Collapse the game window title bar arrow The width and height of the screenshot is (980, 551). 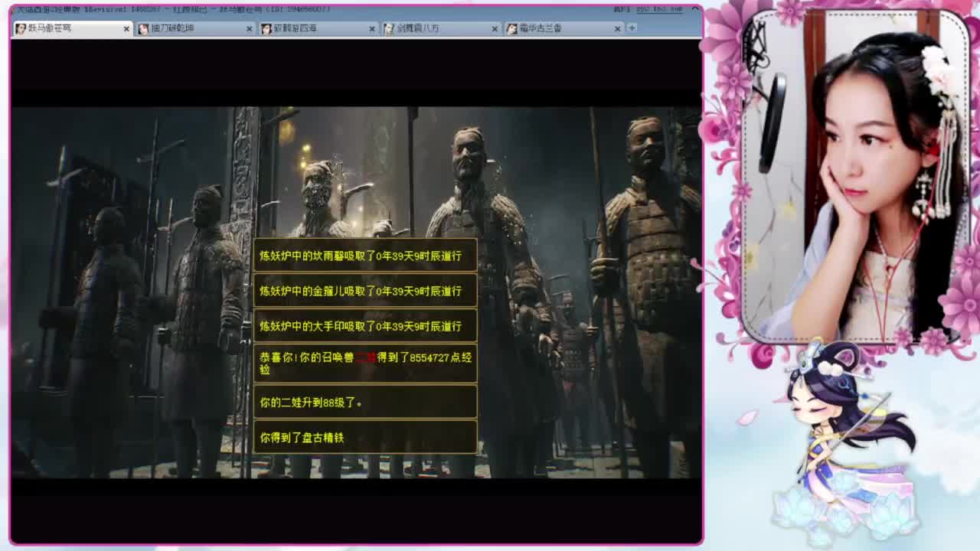point(695,9)
